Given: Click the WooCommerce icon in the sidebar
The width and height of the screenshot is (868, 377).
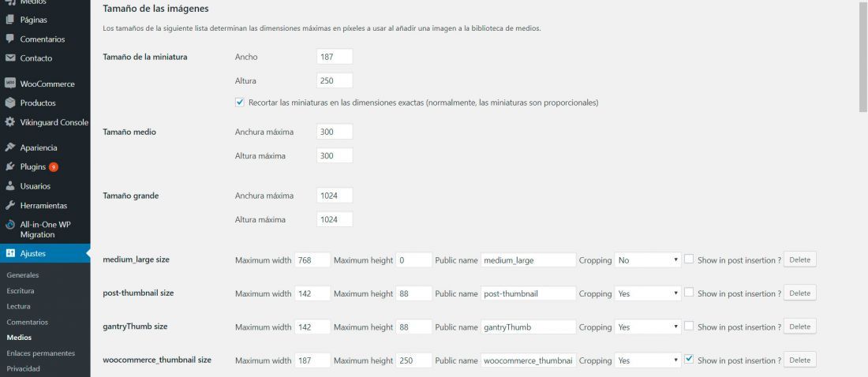Looking at the screenshot, I should (10, 84).
